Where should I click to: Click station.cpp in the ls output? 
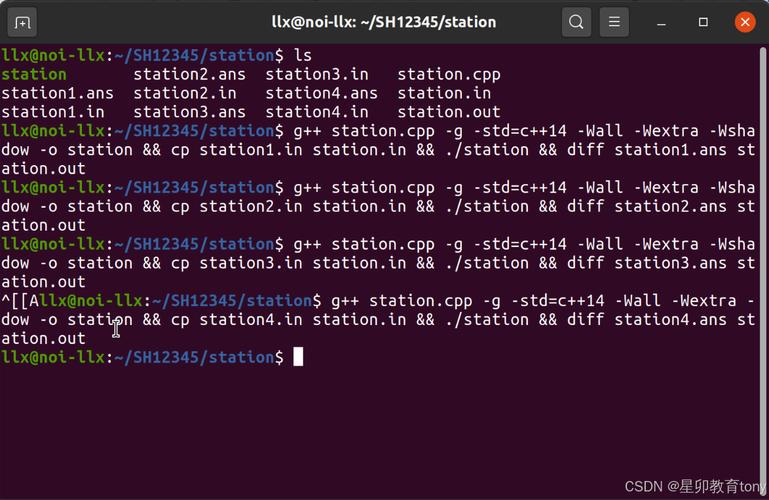point(449,75)
